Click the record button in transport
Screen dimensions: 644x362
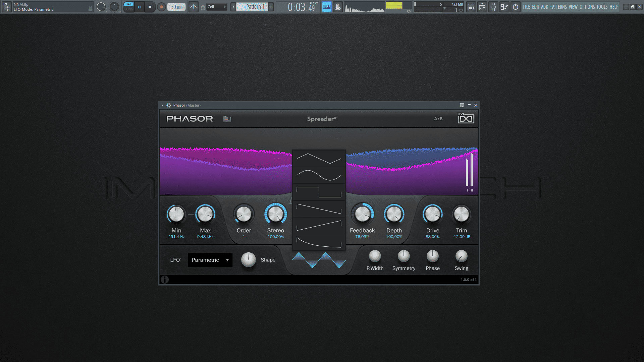[x=161, y=7]
